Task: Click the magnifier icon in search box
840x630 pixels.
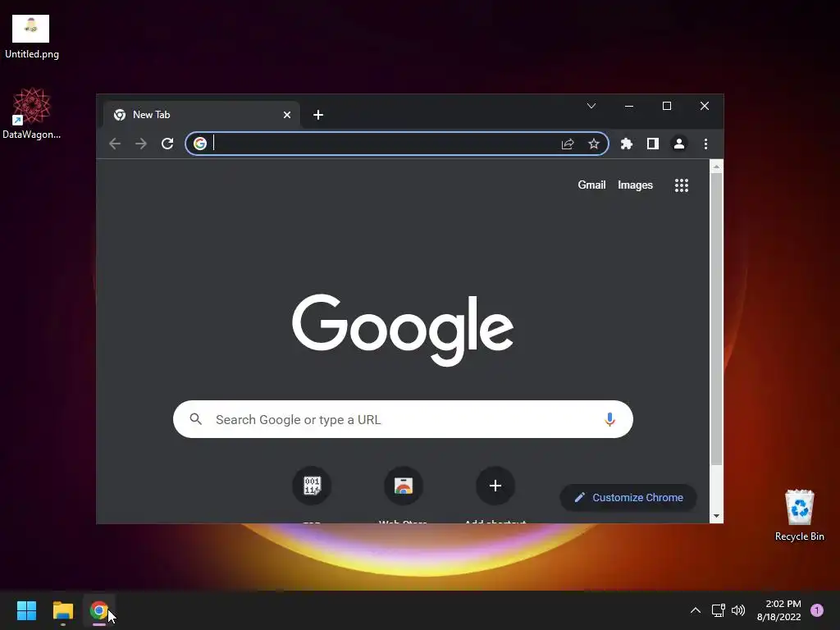Action: point(196,419)
